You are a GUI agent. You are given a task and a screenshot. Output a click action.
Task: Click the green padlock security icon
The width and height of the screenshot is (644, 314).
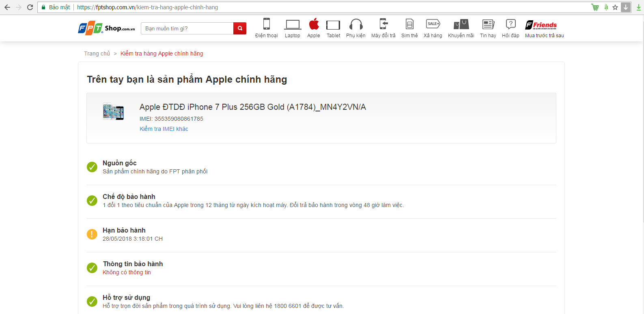pos(43,7)
